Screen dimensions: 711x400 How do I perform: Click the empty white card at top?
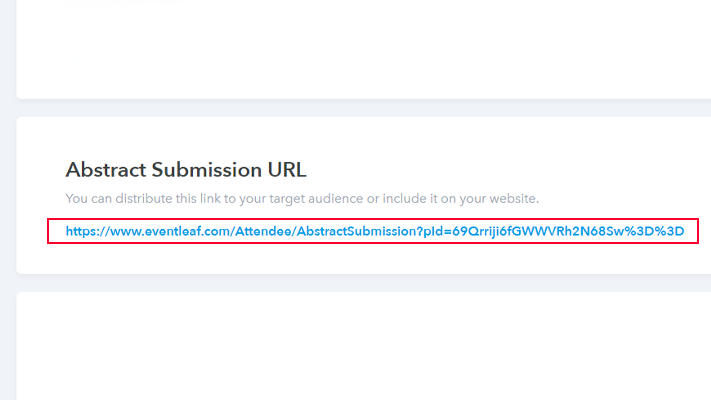[x=360, y=50]
